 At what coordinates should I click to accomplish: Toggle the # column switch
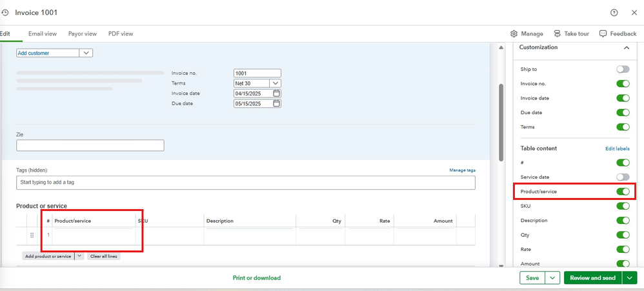click(x=623, y=163)
